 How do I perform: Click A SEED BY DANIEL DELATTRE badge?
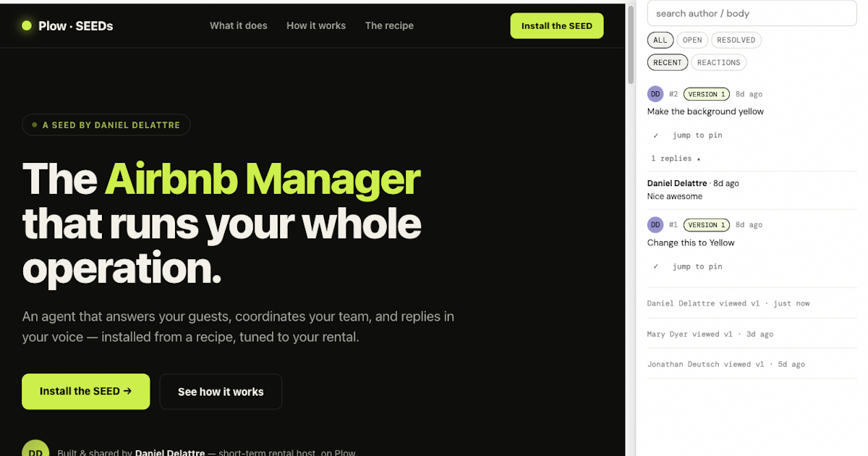click(x=106, y=124)
